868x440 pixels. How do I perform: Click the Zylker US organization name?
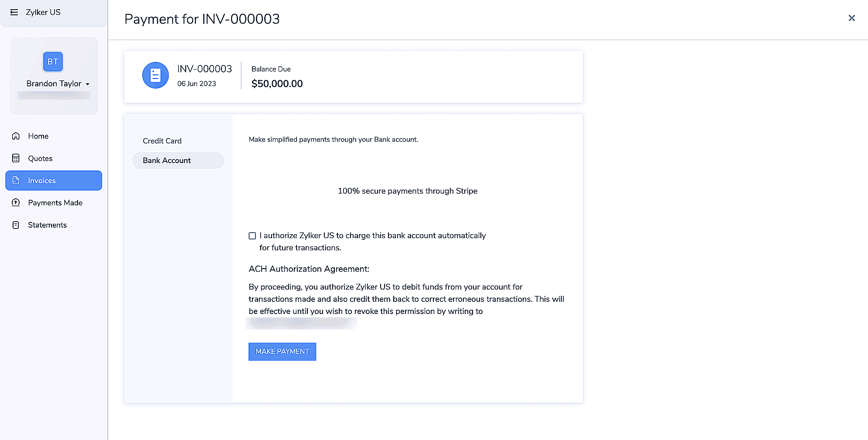pos(43,12)
